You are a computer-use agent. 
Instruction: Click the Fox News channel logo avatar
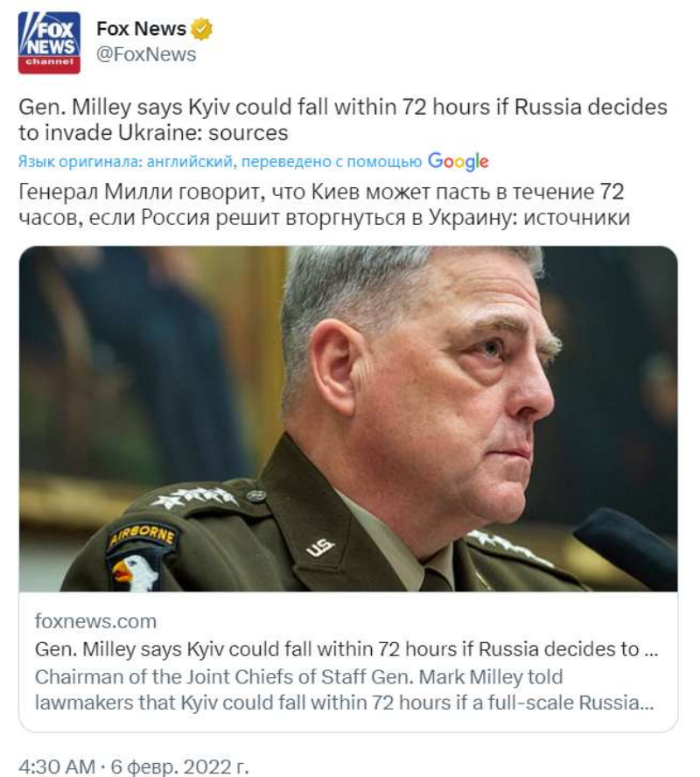point(49,43)
